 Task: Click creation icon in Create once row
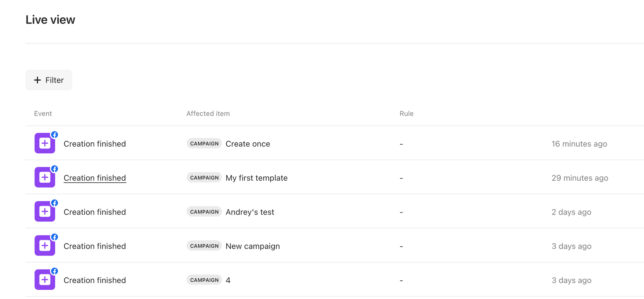(x=45, y=143)
